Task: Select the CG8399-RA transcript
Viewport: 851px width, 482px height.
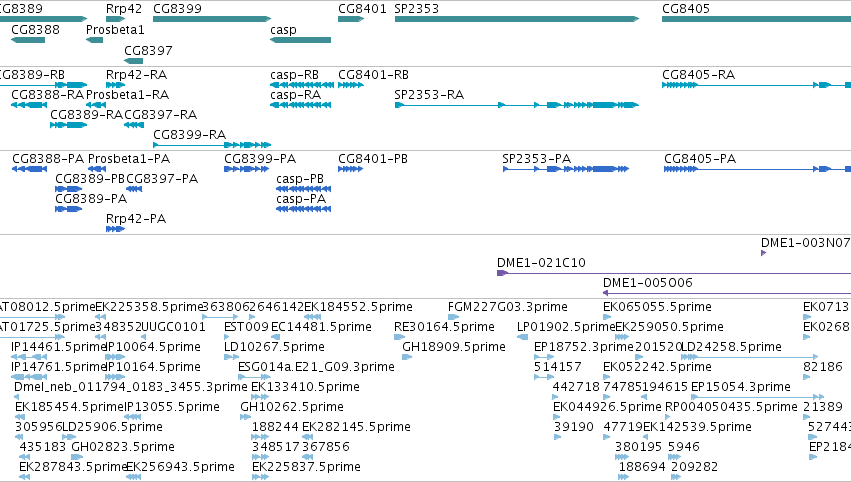Action: [x=212, y=145]
